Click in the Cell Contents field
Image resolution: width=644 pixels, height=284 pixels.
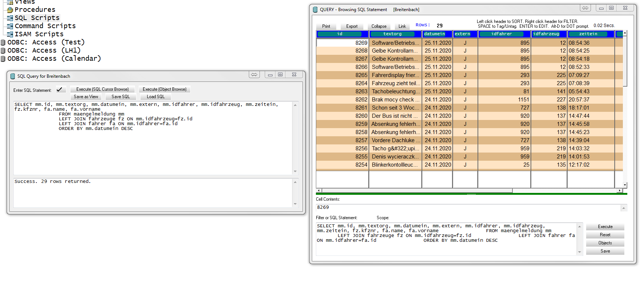pyautogui.click(x=468, y=208)
